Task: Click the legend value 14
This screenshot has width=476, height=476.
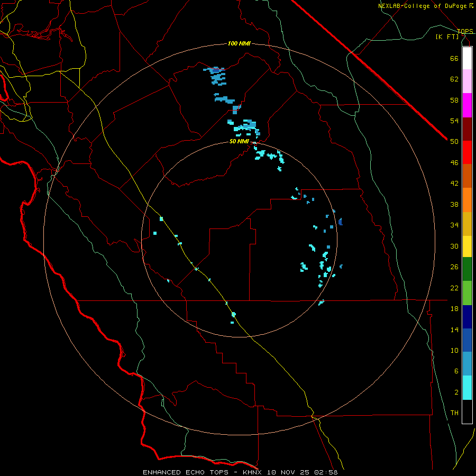Action: [x=454, y=329]
